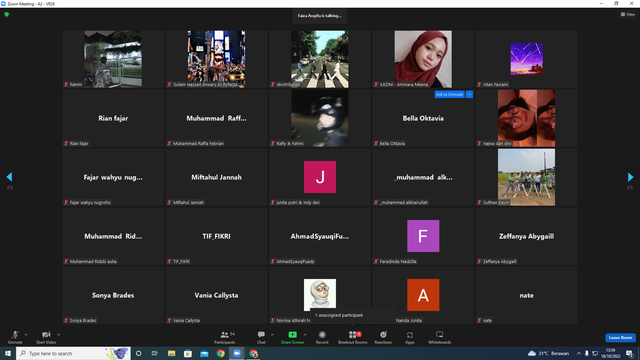Open Mail app from taskbar
The height and width of the screenshot is (360, 640).
coord(204,353)
